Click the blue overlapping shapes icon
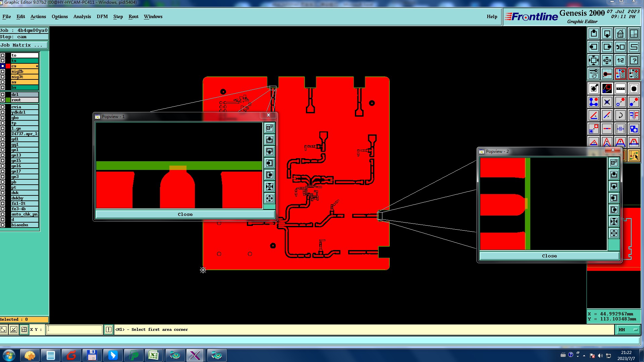 point(634,129)
